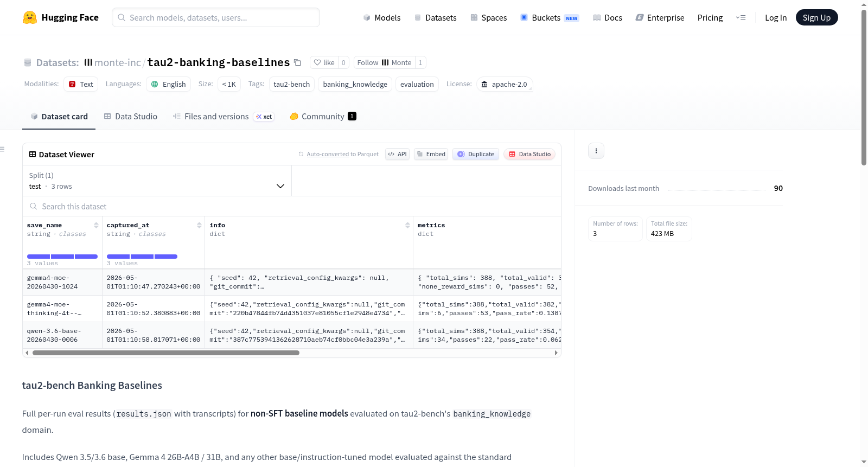Open the Hugging Face home logo
Image resolution: width=868 pixels, height=467 pixels.
coord(61,17)
